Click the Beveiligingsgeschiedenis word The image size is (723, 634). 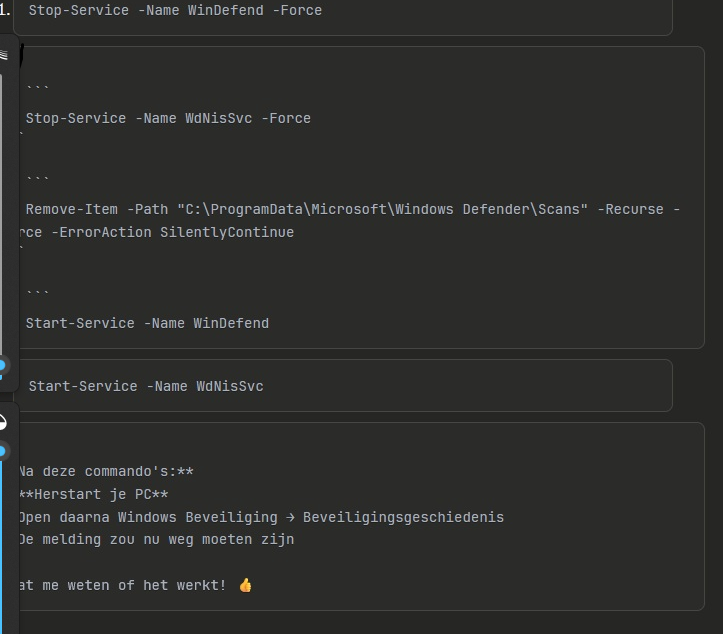click(403, 517)
